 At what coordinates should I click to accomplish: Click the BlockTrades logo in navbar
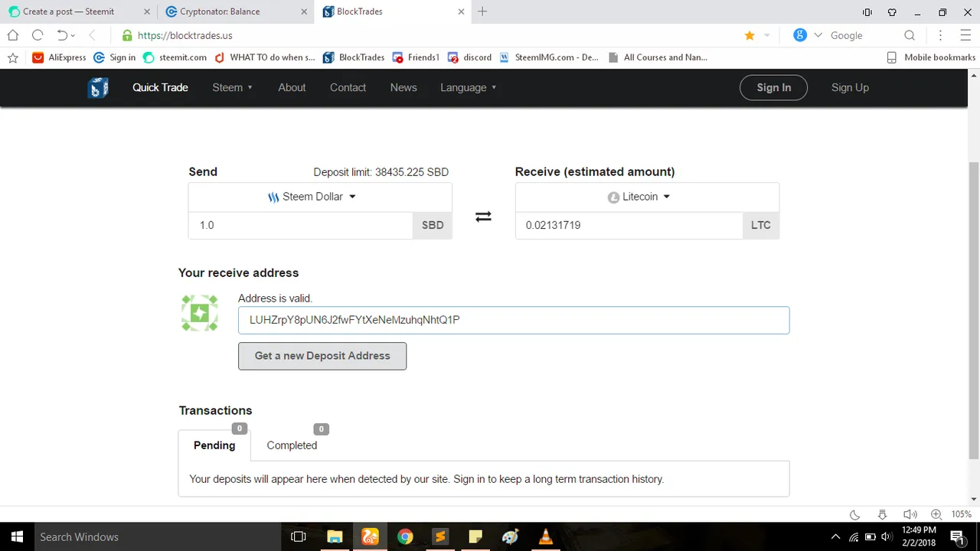pos(98,88)
